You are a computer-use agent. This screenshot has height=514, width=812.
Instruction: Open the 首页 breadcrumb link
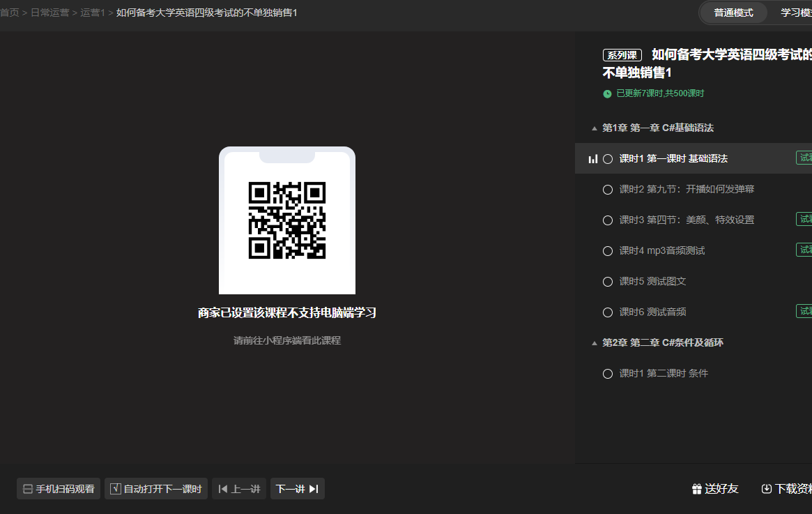9,13
